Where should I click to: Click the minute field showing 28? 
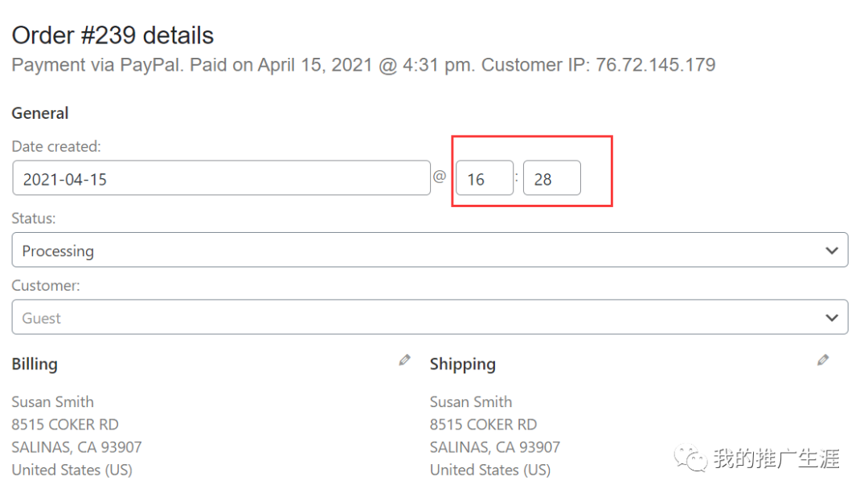551,178
